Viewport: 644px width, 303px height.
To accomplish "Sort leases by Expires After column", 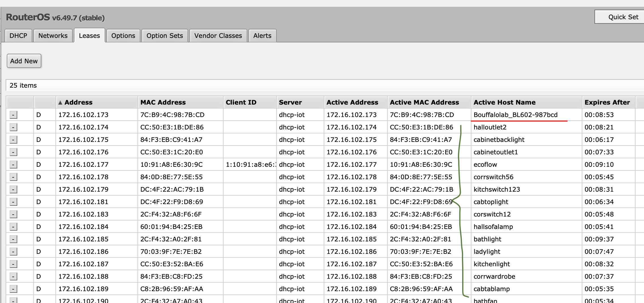I will [x=607, y=102].
